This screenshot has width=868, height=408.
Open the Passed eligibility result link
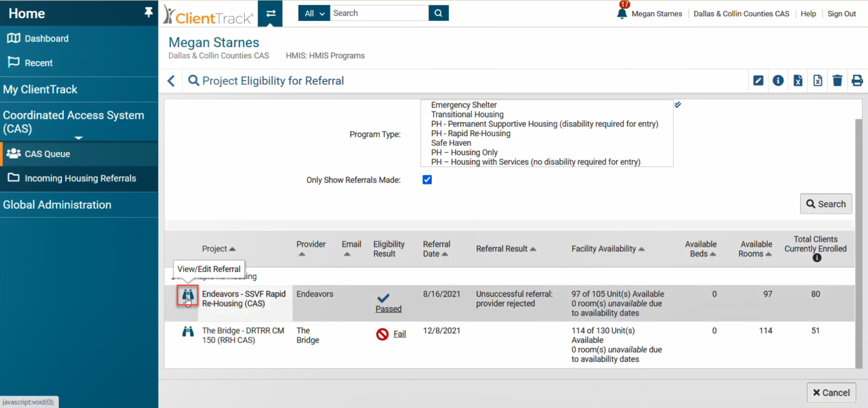[388, 309]
